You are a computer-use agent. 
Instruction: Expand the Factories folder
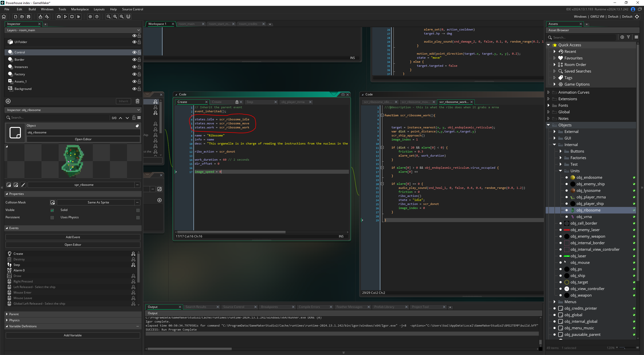tap(560, 158)
